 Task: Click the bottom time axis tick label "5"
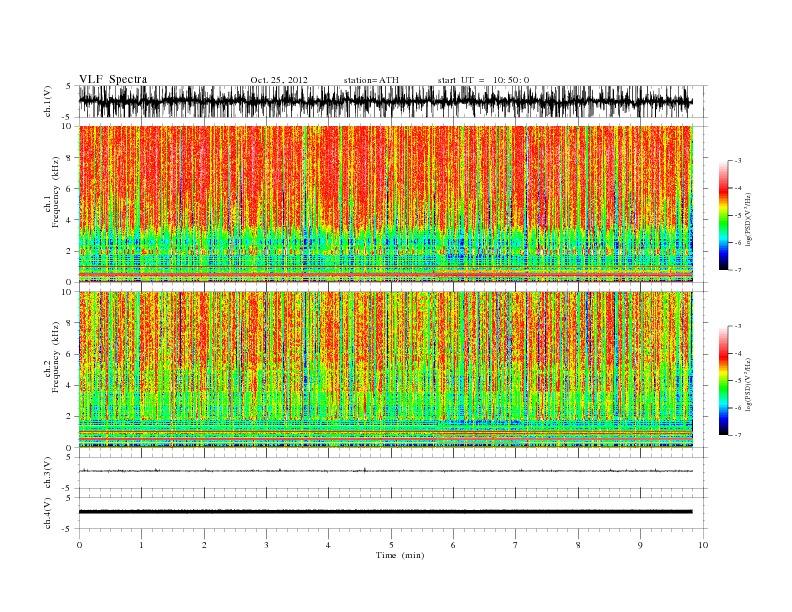click(391, 545)
